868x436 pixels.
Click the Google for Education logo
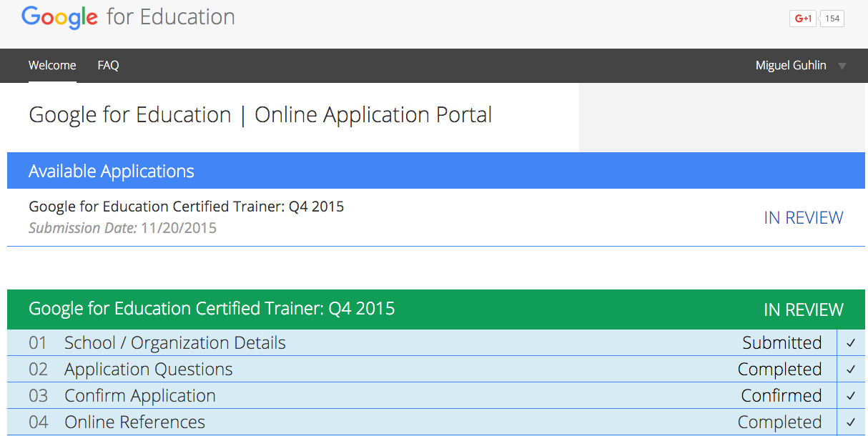point(129,17)
